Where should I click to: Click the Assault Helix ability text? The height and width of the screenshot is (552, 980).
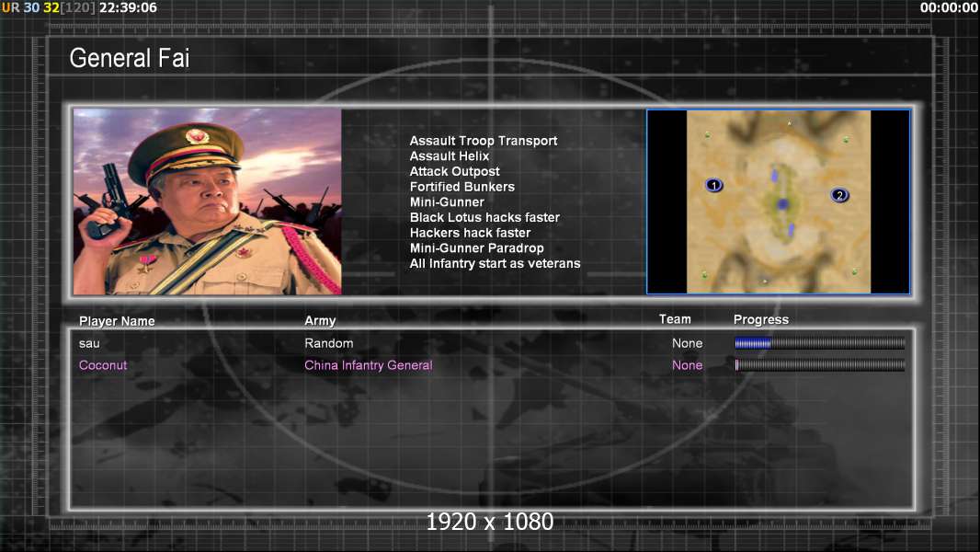coord(450,156)
